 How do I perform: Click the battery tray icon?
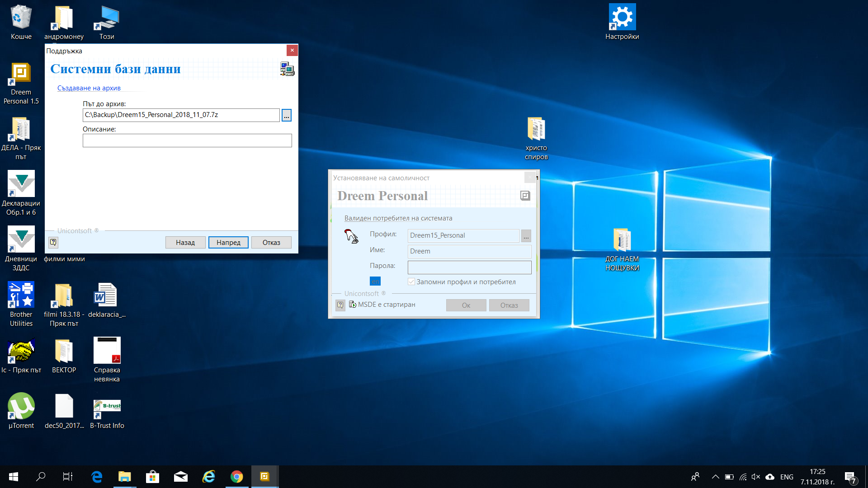729,477
